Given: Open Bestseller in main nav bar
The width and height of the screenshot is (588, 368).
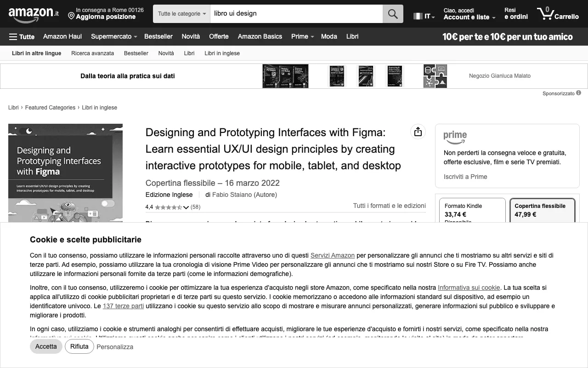Looking at the screenshot, I should click(158, 36).
